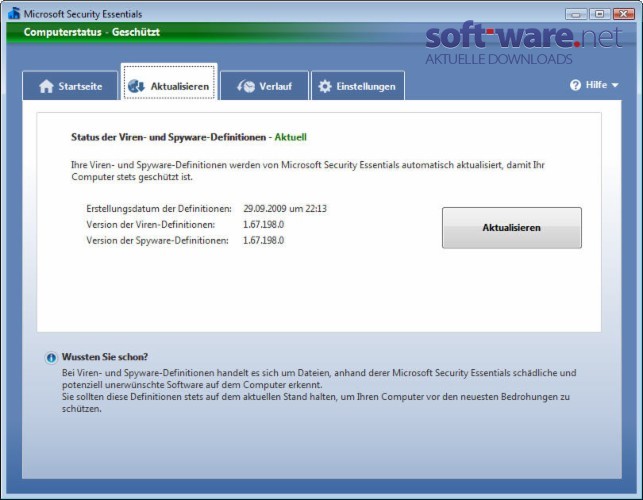Close the Security Essentials window

624,14
